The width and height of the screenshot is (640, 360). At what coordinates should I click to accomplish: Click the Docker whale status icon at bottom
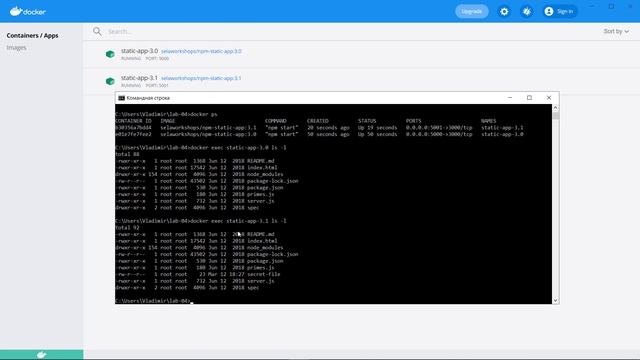pos(42,355)
